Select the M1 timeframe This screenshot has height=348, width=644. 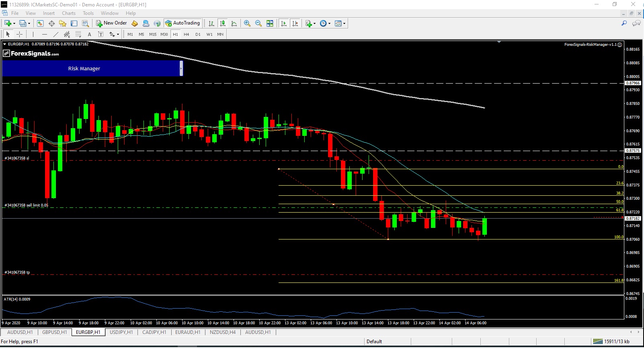tap(130, 34)
